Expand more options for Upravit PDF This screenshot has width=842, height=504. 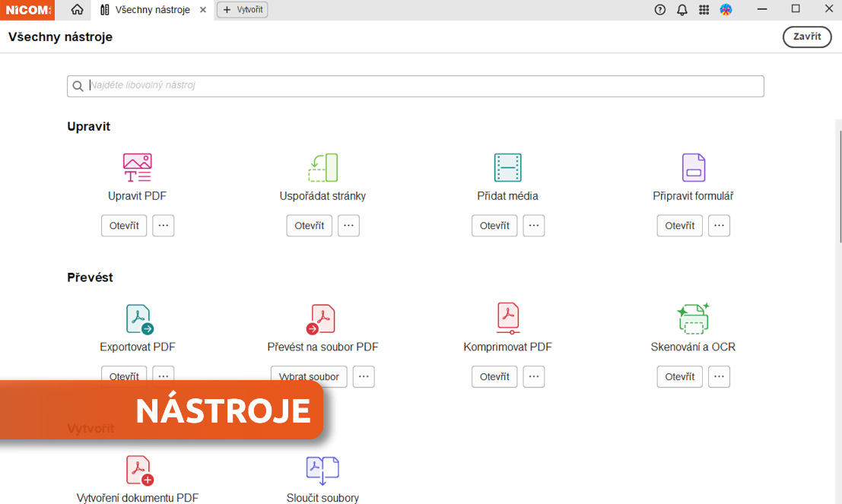(164, 226)
